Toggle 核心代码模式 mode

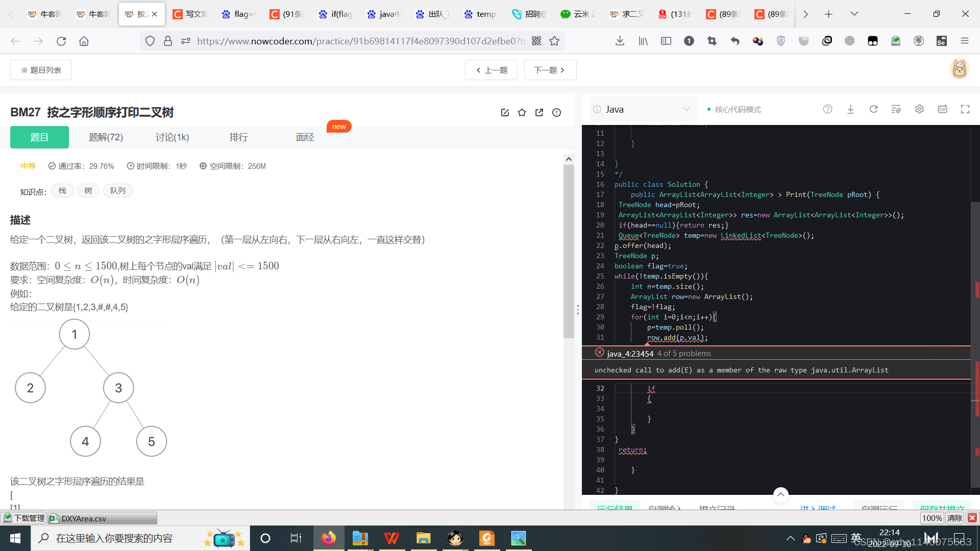734,110
